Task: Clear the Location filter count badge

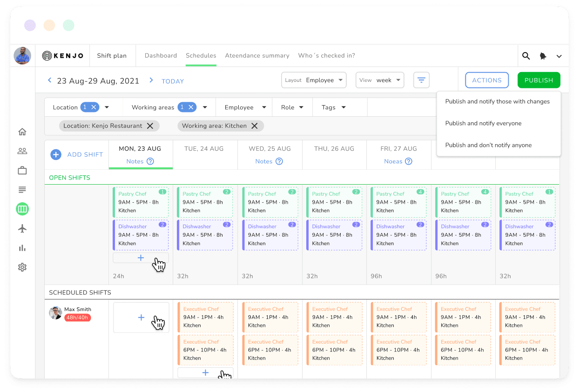Action: tap(94, 107)
